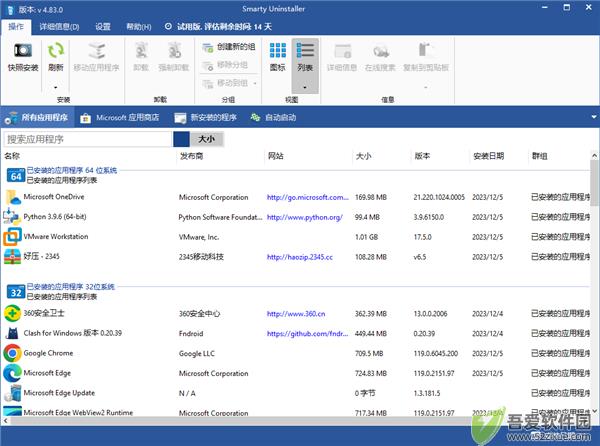The image size is (600, 446).
Task: Open the 复制到剪贴板 dropdown arrow
Action: tap(426, 87)
